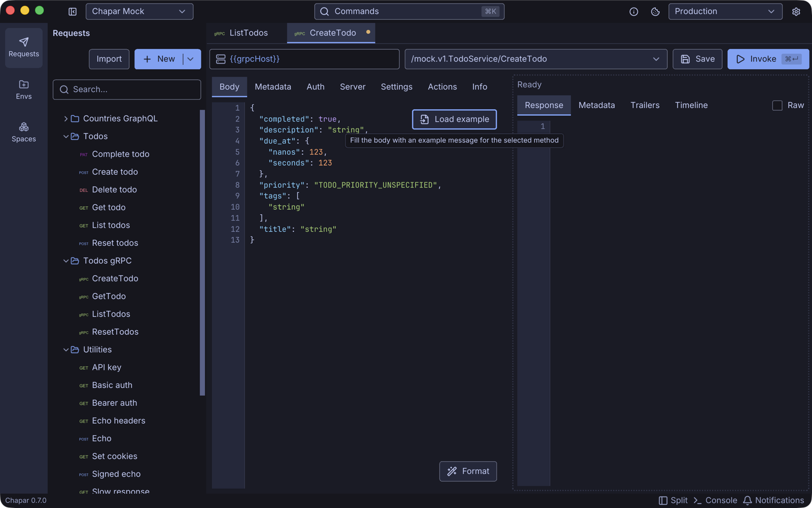Save the current request
Screen dimensions: 812x508
697,59
